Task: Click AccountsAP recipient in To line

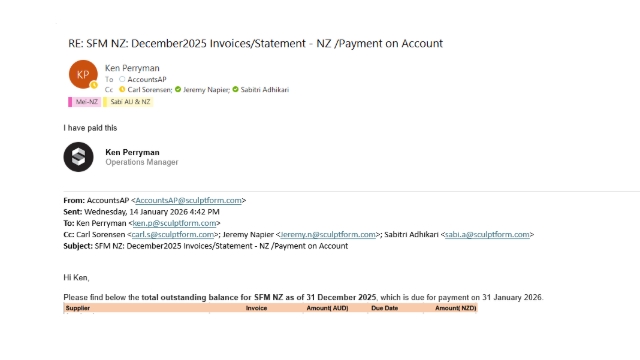Action: pyautogui.click(x=147, y=79)
